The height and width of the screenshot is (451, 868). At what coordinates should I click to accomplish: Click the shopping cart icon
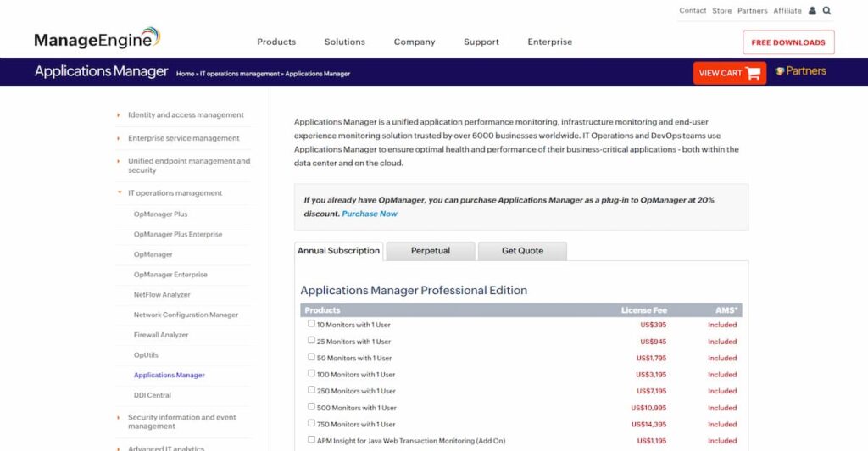754,73
